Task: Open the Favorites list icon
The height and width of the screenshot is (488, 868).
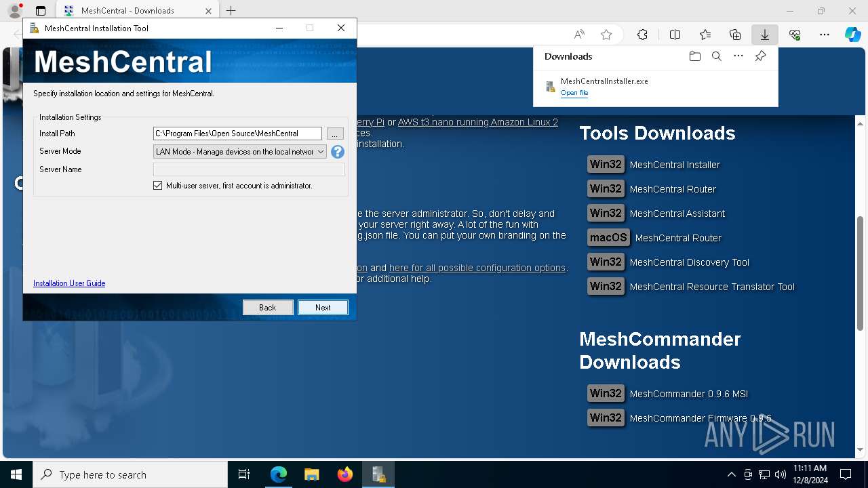Action: (705, 35)
